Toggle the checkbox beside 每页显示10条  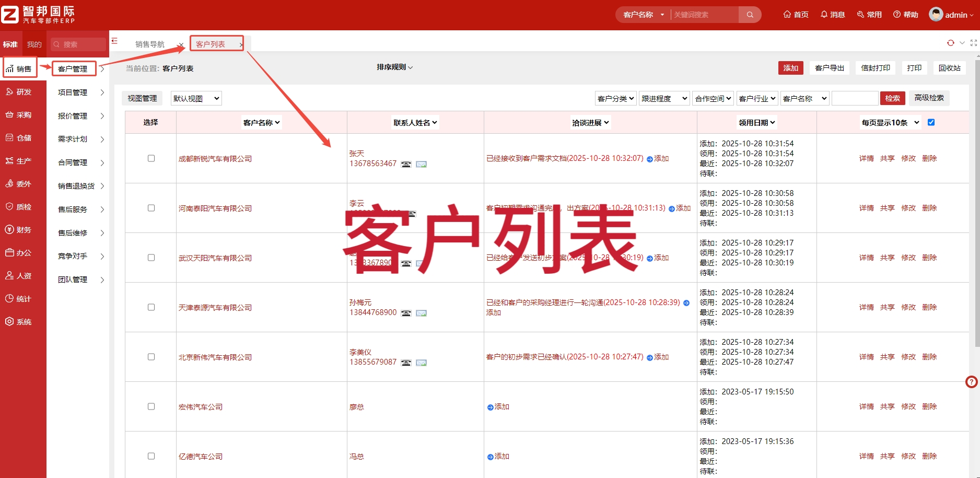click(x=931, y=122)
